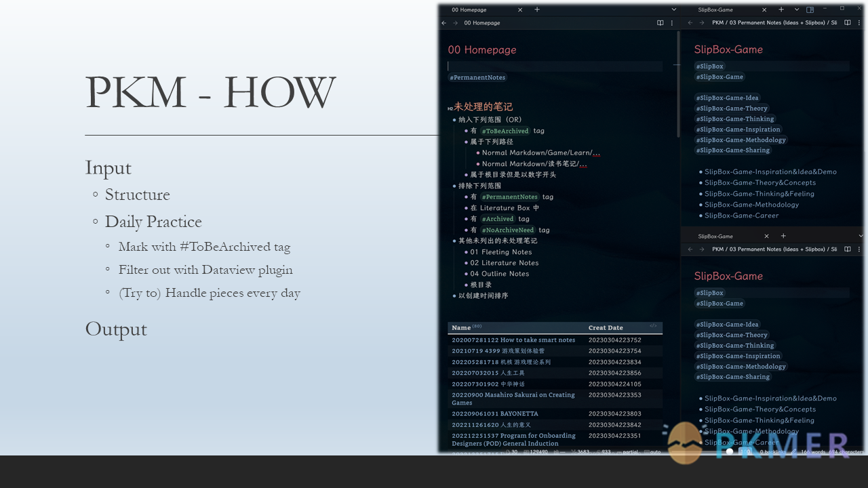Toggle reading view in lower SlipBox-Game pane

point(848,249)
